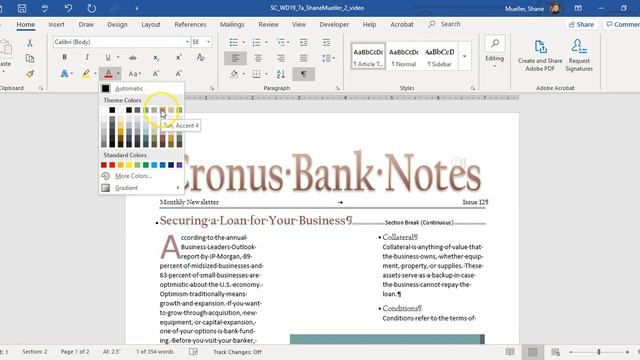The width and height of the screenshot is (640, 360).
Task: Toggle Print Layout view in status bar
Action: coord(533,352)
